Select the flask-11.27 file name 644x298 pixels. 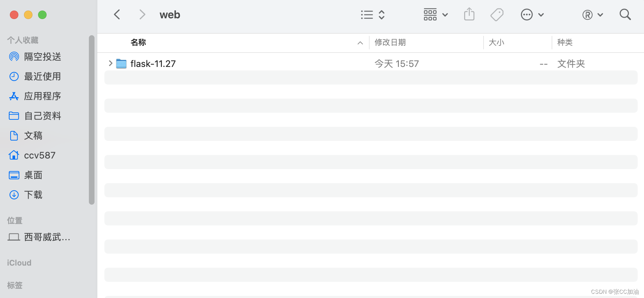point(153,64)
